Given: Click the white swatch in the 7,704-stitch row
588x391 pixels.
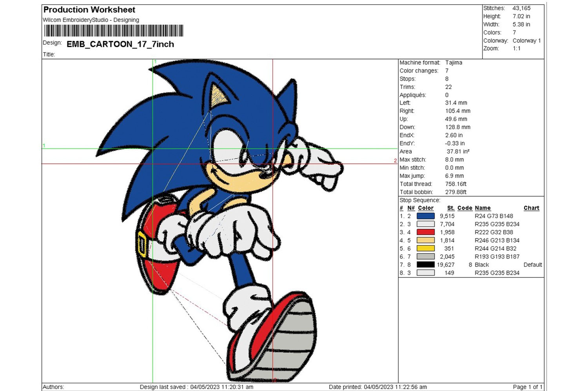Looking at the screenshot, I should pyautogui.click(x=425, y=224).
